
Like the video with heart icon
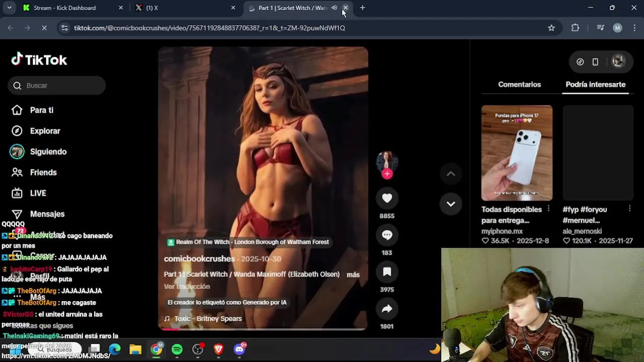[387, 198]
